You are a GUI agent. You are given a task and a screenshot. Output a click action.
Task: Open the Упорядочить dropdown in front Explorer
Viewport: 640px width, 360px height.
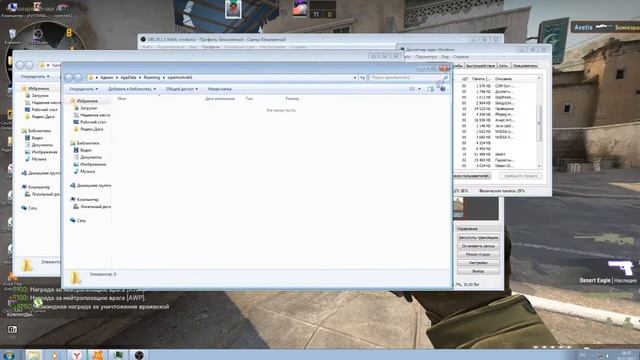tap(84, 89)
